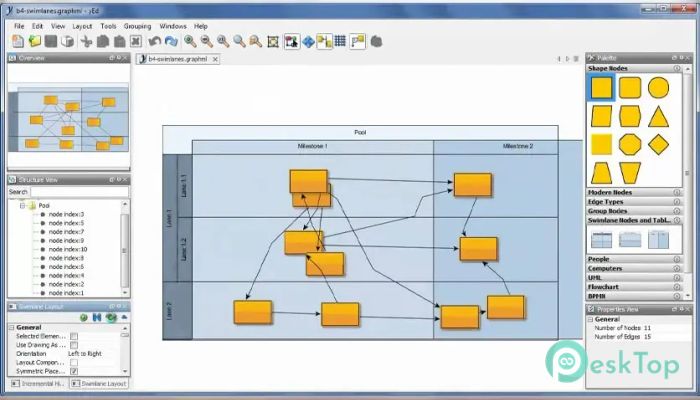Expand the UML palette section
Screen dimensions: 700x400
tap(634, 278)
